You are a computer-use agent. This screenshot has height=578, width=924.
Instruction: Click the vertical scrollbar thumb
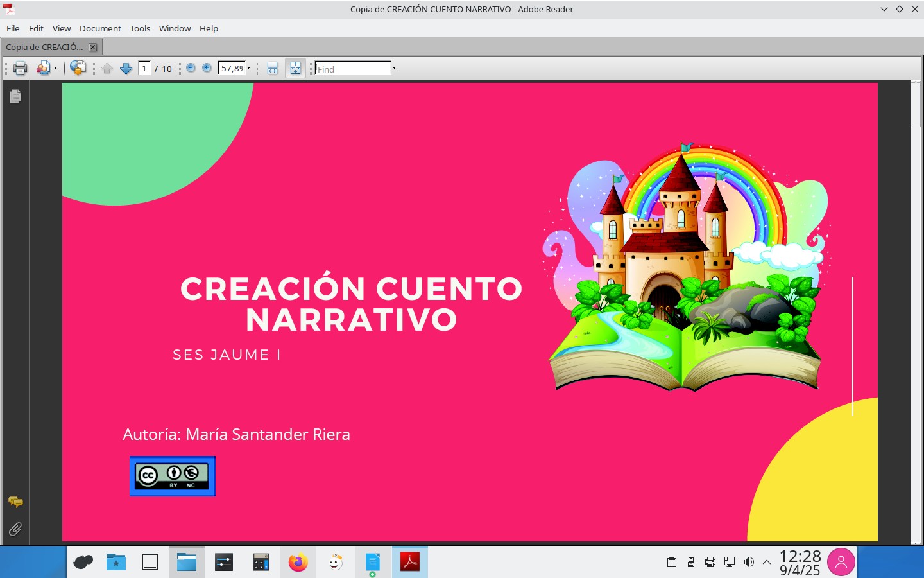click(916, 106)
